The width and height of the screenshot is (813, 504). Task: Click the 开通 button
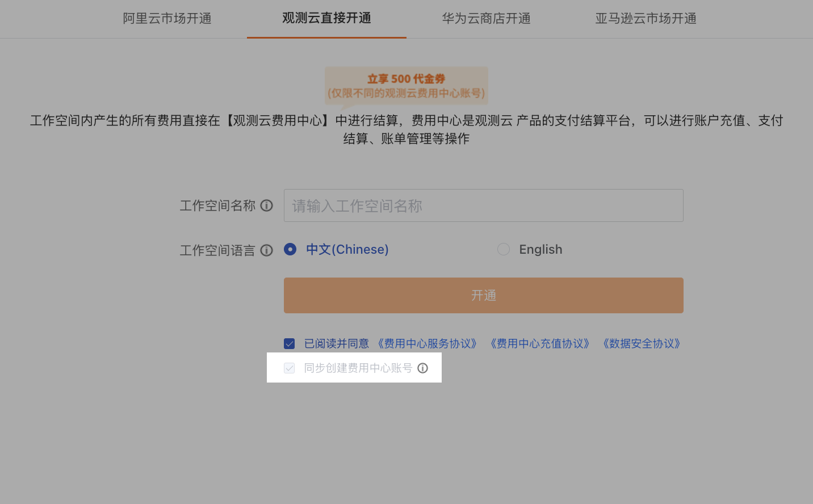click(484, 295)
